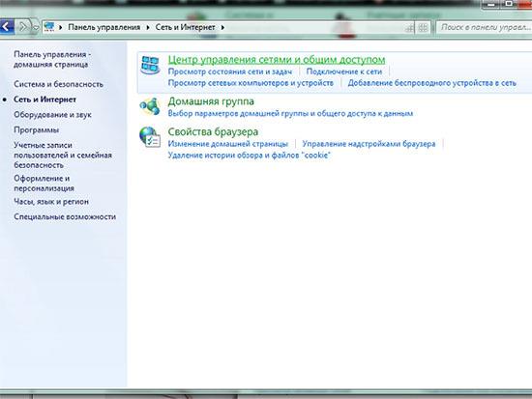
Task: Click Панель управления breadcrumb in address bar
Action: 104,27
